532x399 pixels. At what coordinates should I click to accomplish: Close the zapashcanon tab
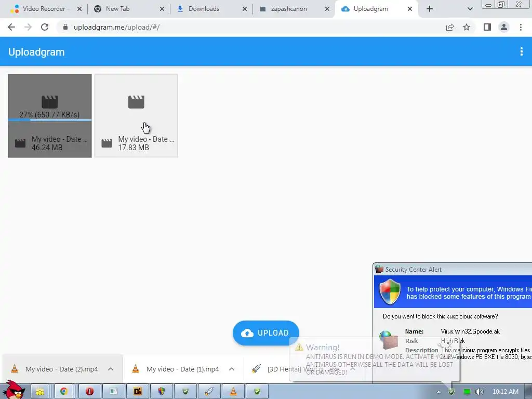[327, 9]
